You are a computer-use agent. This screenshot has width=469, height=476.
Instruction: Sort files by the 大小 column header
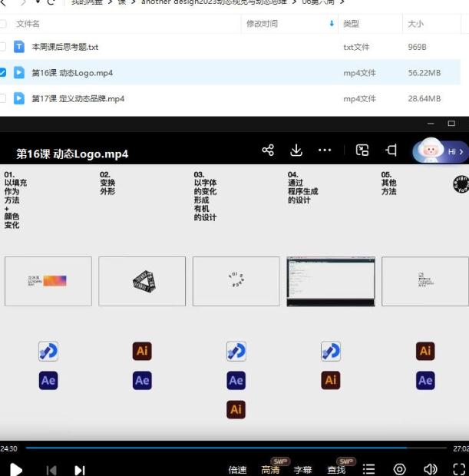coord(415,24)
